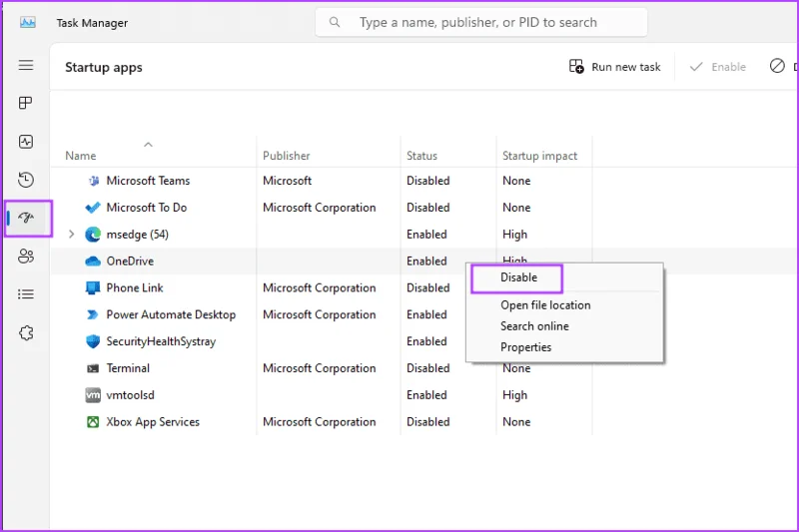This screenshot has width=799, height=532.
Task: Click the Terminal app icon
Action: coord(93,368)
